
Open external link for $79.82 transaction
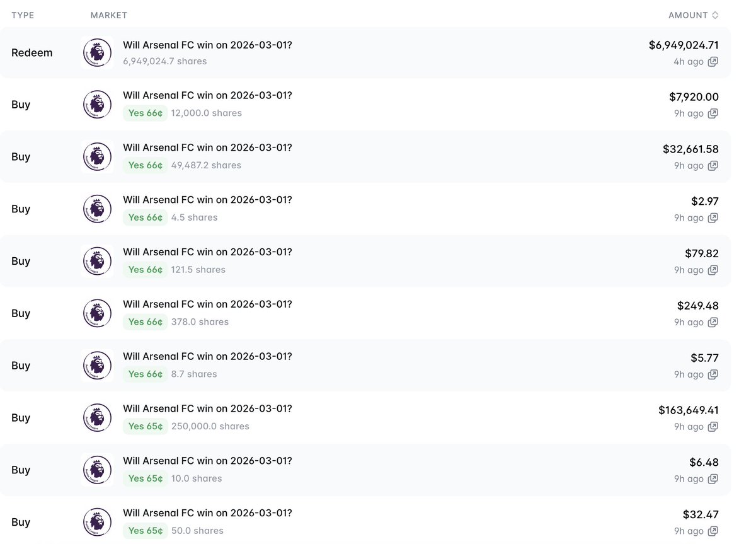coord(713,270)
